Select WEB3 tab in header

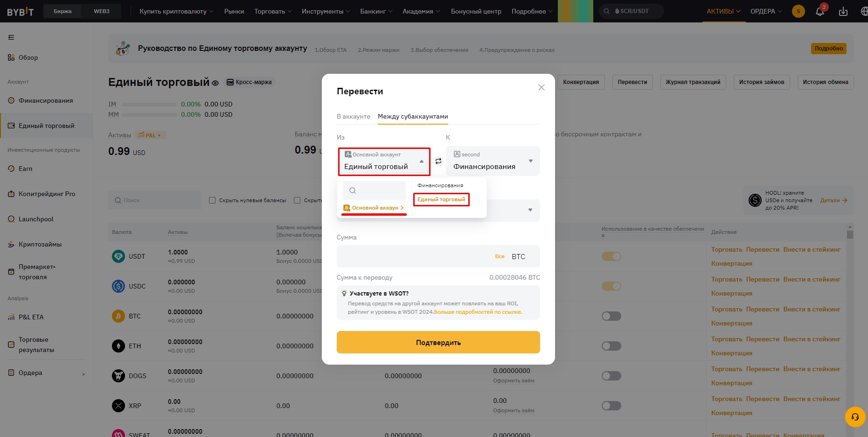(x=101, y=11)
